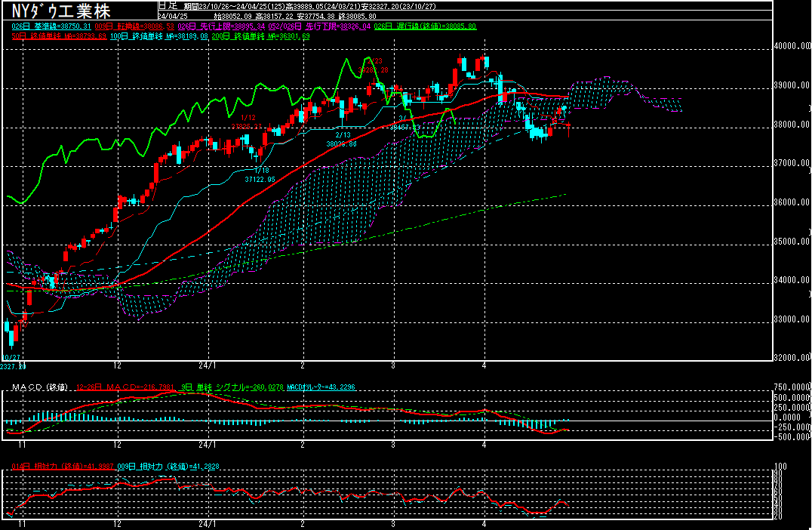Click the "9日 単純 シグナル=-260.0278" legend

pos(231,387)
